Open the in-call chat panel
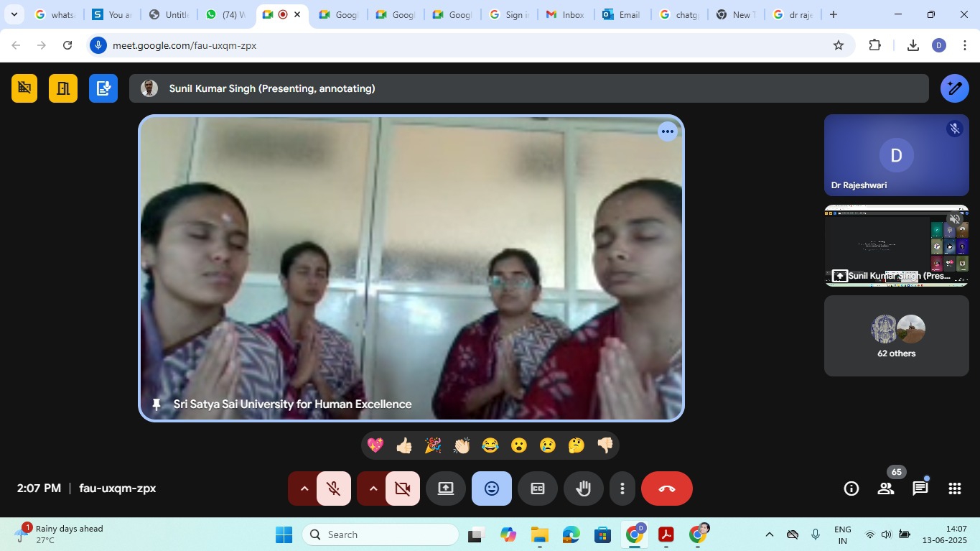 point(920,489)
